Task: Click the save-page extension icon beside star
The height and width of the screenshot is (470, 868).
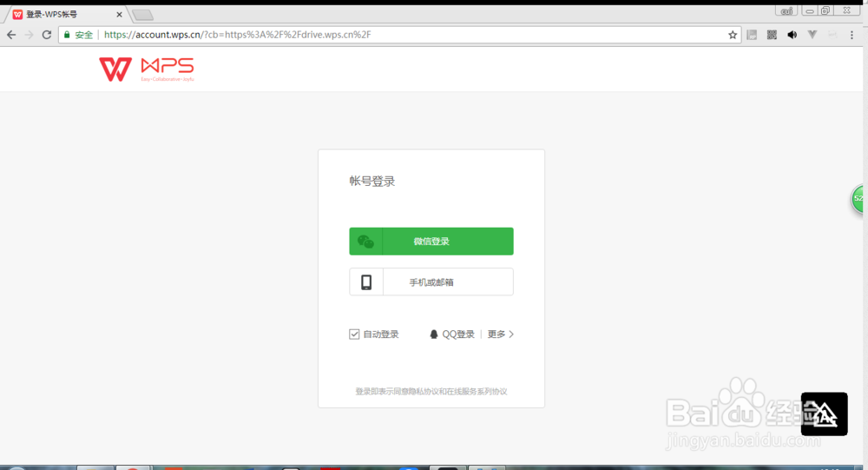Action: click(752, 35)
